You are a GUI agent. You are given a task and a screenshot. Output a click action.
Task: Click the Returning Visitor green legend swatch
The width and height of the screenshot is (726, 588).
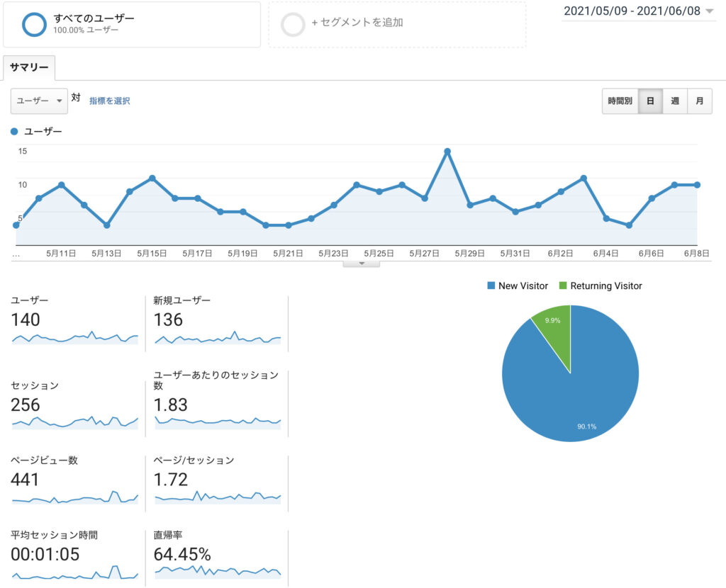pyautogui.click(x=563, y=286)
